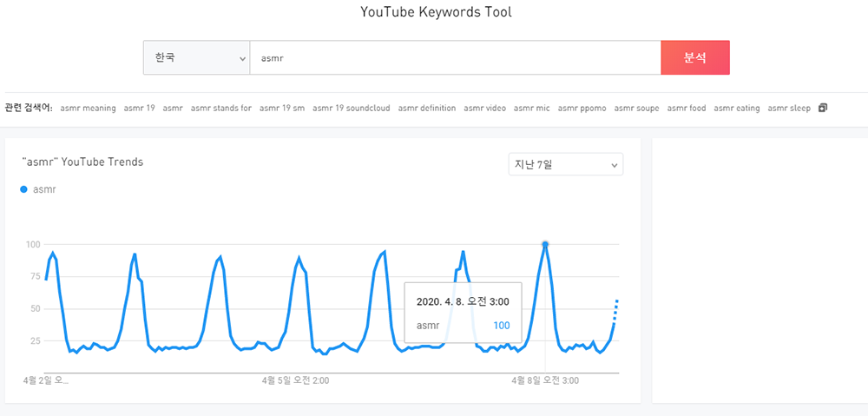This screenshot has width=868, height=416.
Task: Select related keyword 'asmr food'
Action: (x=687, y=108)
